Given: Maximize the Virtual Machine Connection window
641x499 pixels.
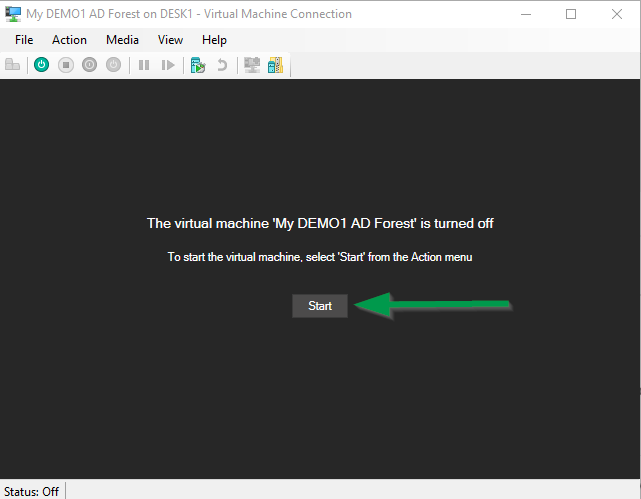Looking at the screenshot, I should click(571, 14).
